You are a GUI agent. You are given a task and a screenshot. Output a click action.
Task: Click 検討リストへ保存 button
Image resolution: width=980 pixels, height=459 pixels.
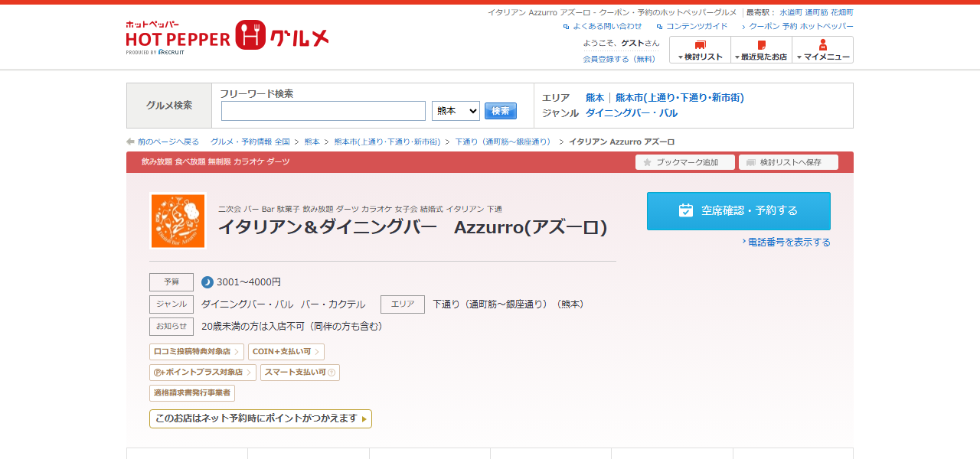click(x=789, y=162)
